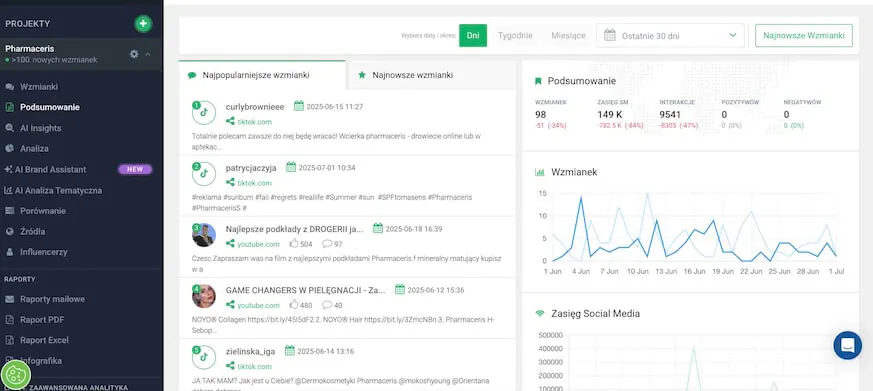Click the Źródła globe icon

[9, 231]
